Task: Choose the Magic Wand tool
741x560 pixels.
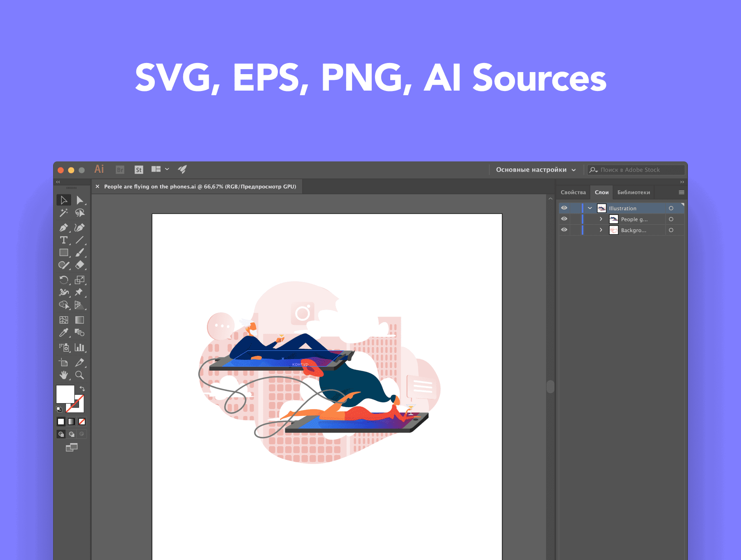Action: 63,213
